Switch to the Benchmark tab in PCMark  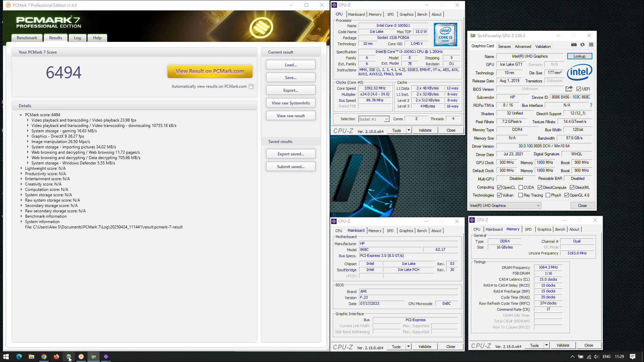tap(27, 38)
